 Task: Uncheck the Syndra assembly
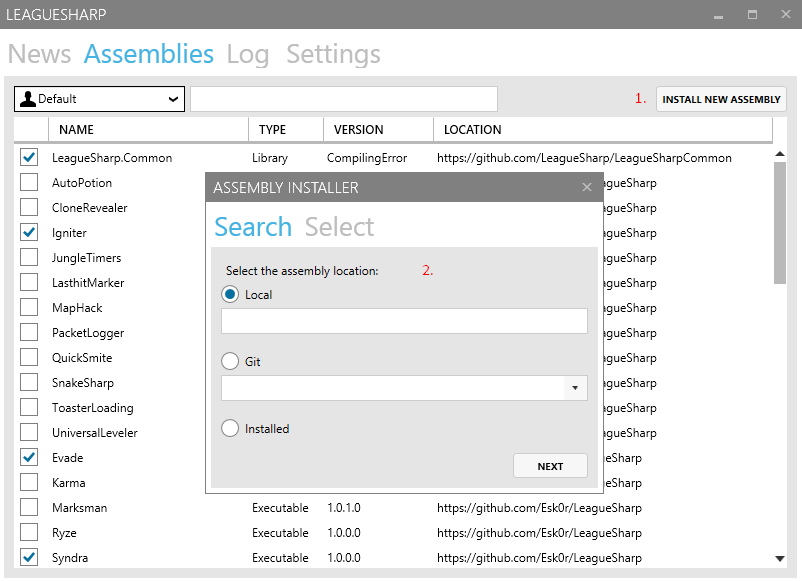[29, 557]
